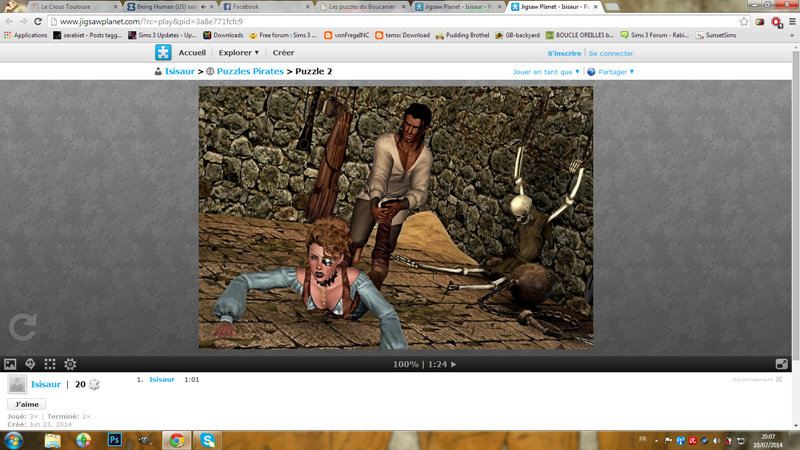
Task: Open the Sims launcher taskbar icon
Action: (84, 440)
